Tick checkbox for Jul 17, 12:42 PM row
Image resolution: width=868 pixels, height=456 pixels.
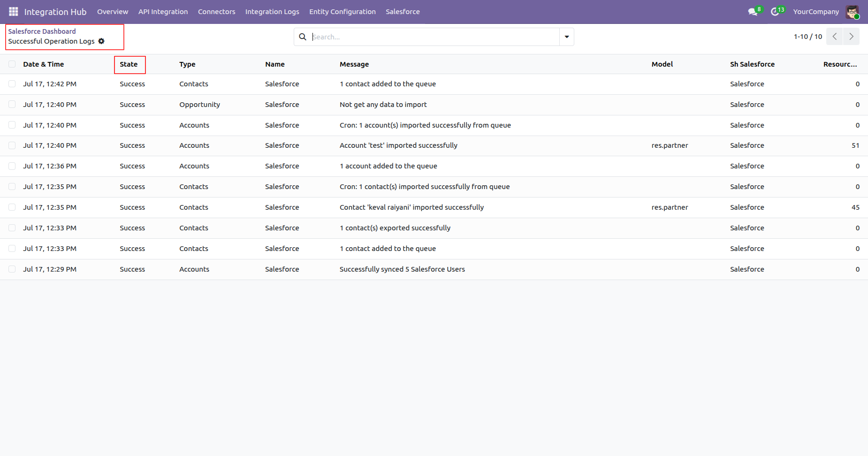[12, 84]
